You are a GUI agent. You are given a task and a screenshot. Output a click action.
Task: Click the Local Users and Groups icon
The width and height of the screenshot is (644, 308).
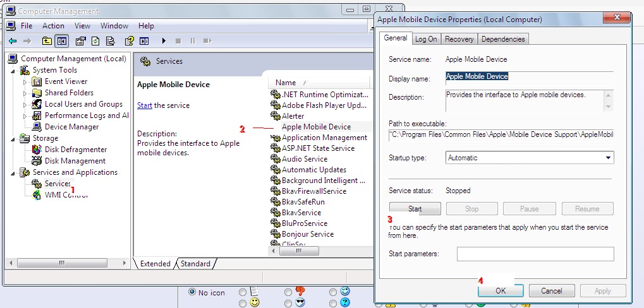pos(37,104)
